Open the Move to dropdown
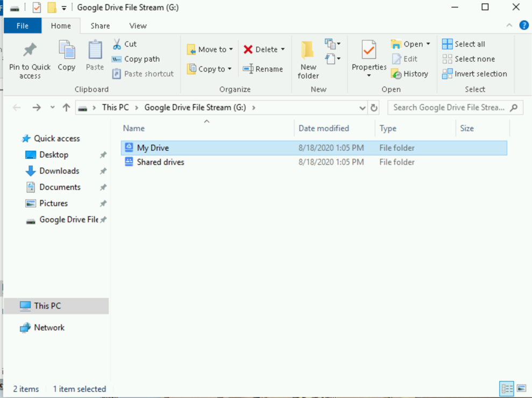 pos(210,50)
